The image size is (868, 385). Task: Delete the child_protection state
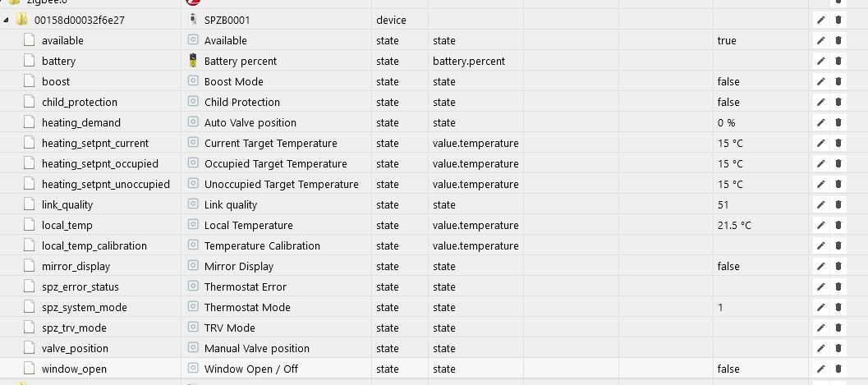point(838,102)
